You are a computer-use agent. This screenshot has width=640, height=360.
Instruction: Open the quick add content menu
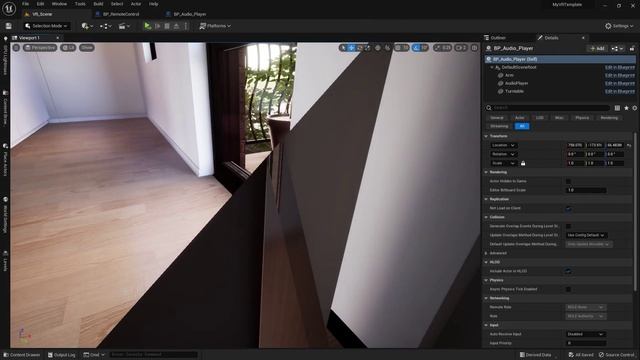[x=87, y=26]
